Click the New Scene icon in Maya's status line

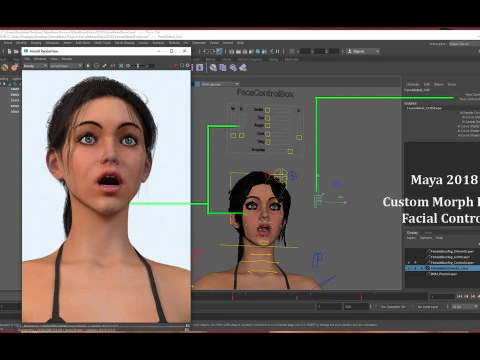click(10, 51)
